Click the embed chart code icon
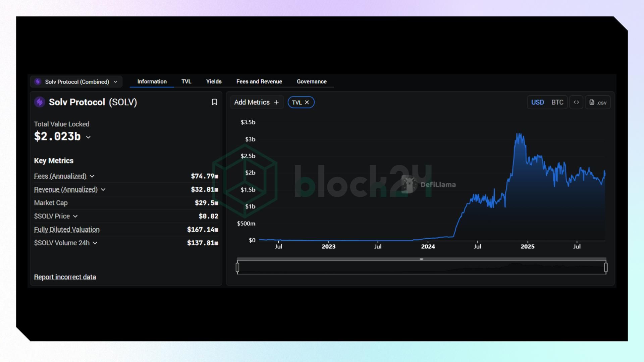 576,102
